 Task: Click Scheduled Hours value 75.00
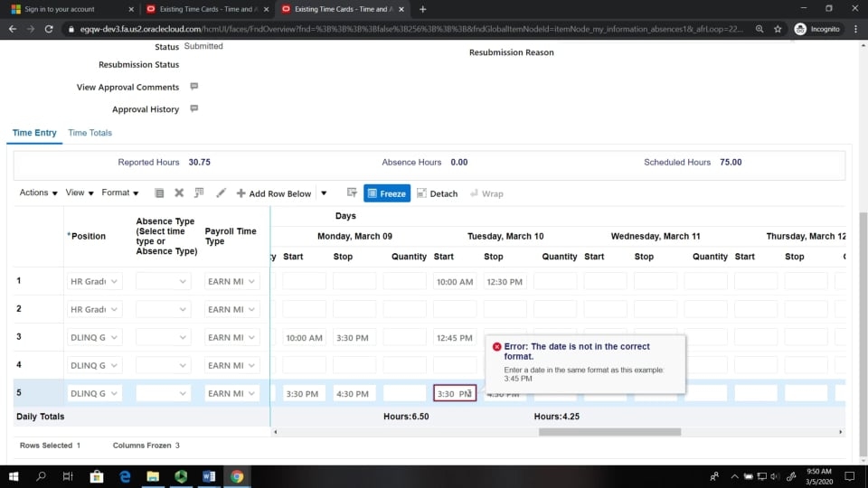(731, 162)
